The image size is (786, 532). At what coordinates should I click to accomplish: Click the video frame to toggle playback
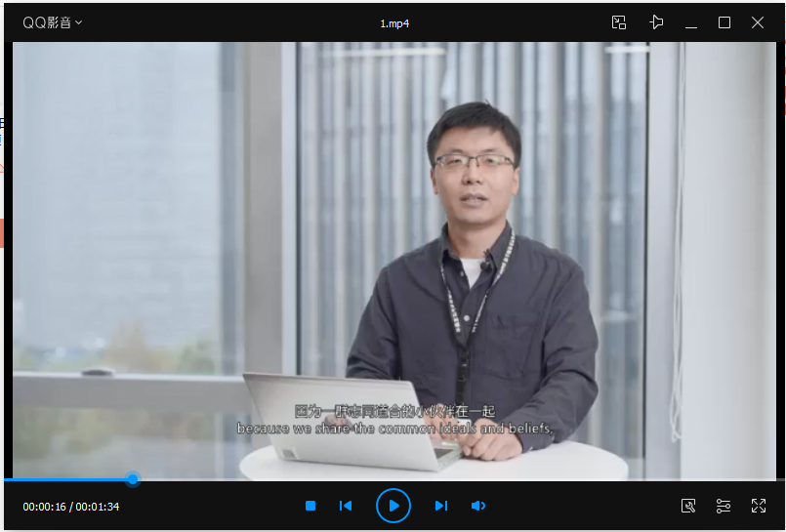coord(394,261)
